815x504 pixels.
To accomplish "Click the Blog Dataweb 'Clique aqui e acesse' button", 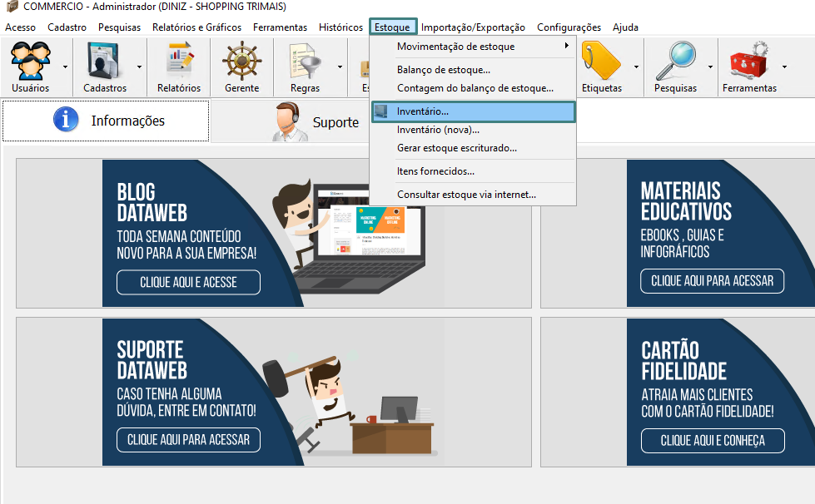I will 188,283.
